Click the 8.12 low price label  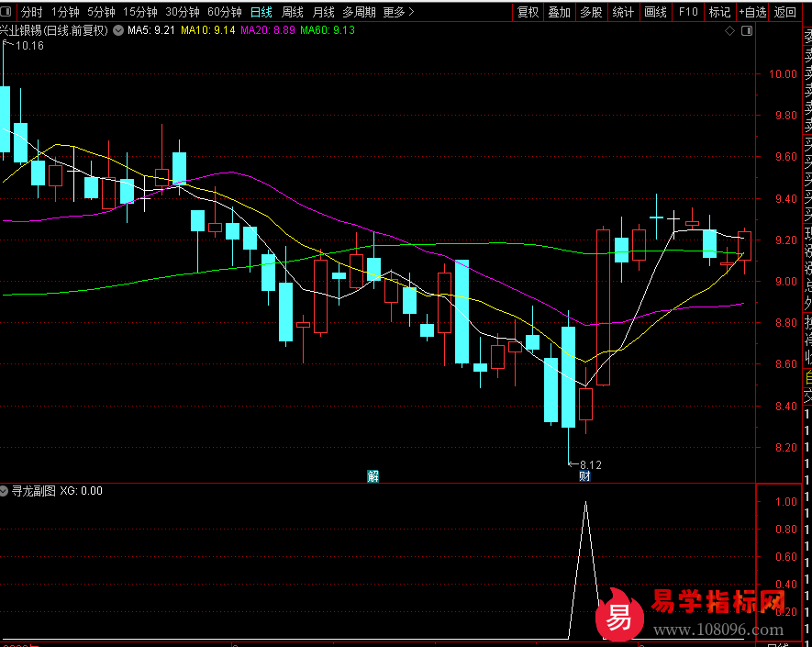(x=591, y=464)
